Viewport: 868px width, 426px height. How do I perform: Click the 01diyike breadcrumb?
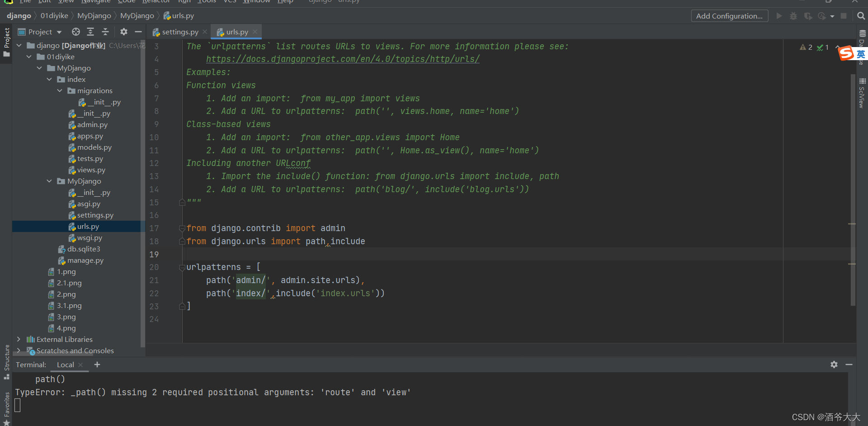[x=54, y=16]
